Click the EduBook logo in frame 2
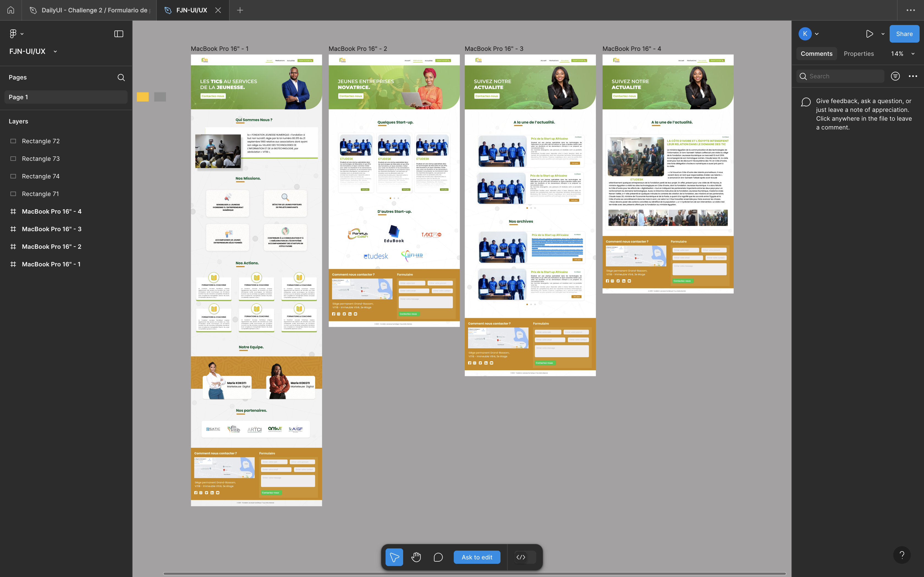Screen dimensions: 924x577 [394, 234]
